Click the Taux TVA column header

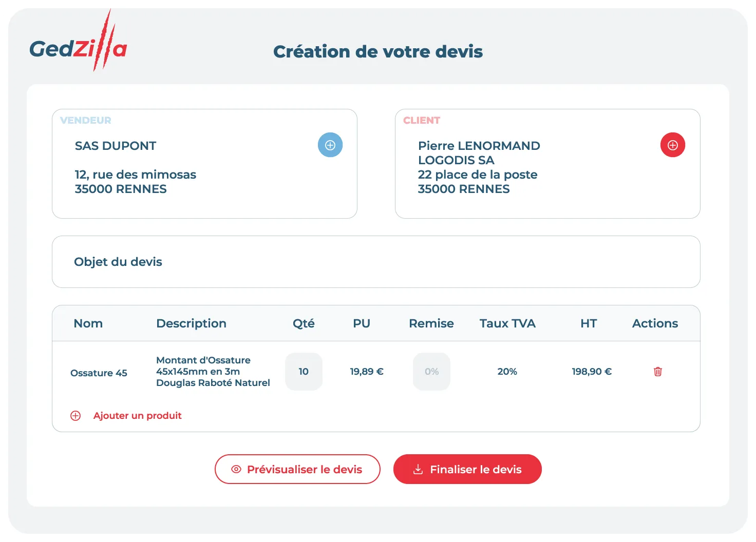click(x=507, y=323)
